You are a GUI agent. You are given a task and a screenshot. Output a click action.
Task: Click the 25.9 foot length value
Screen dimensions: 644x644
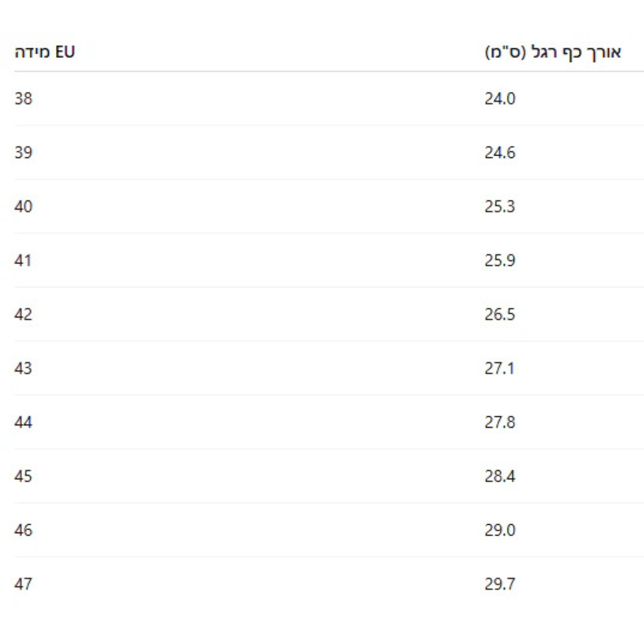[x=500, y=261]
